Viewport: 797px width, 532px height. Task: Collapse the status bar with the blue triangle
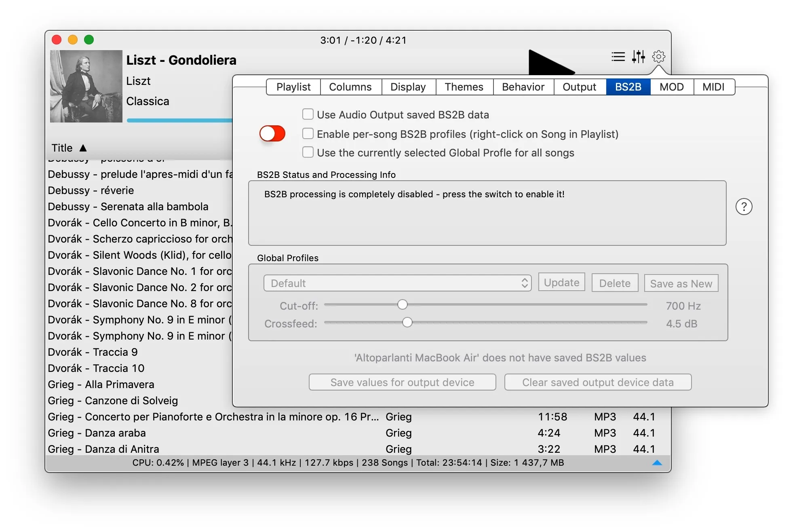tap(657, 462)
